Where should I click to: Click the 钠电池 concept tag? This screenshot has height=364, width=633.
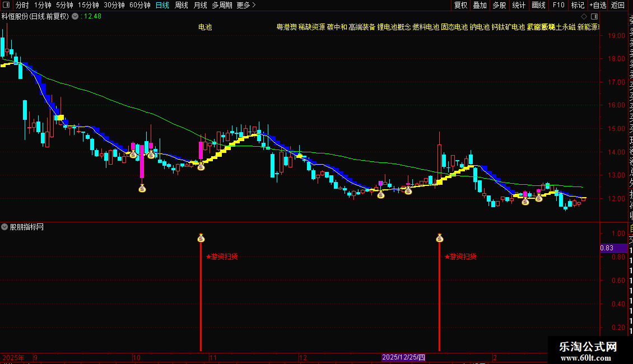click(480, 27)
